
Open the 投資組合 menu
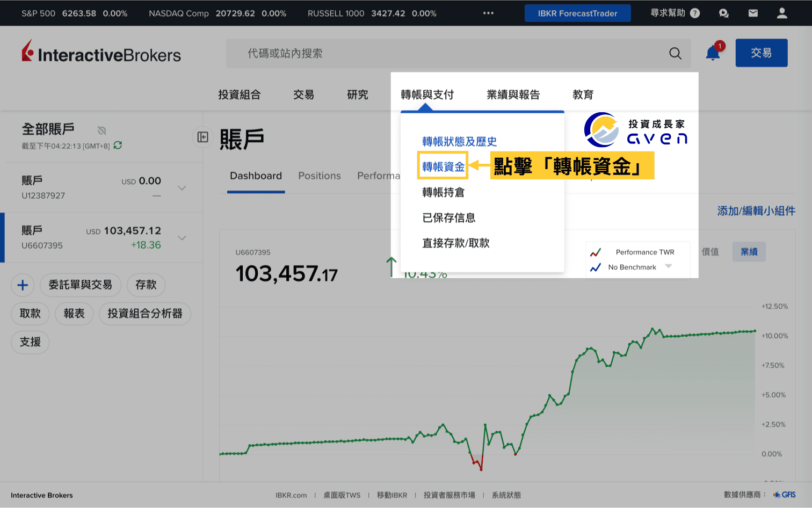point(240,95)
